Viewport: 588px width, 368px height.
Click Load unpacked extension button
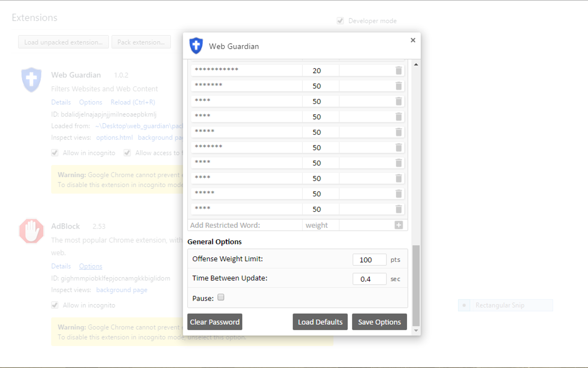click(63, 42)
